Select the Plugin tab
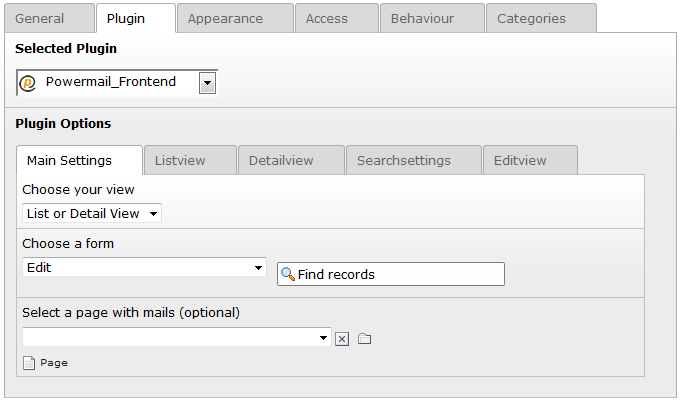Screen dimensions: 680x401 coord(126,18)
